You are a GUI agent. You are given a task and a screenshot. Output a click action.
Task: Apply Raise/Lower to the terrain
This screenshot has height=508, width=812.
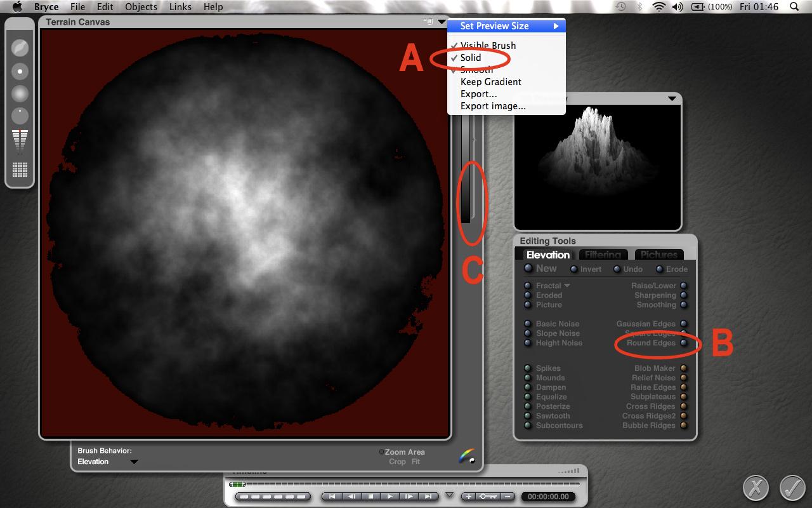[684, 286]
